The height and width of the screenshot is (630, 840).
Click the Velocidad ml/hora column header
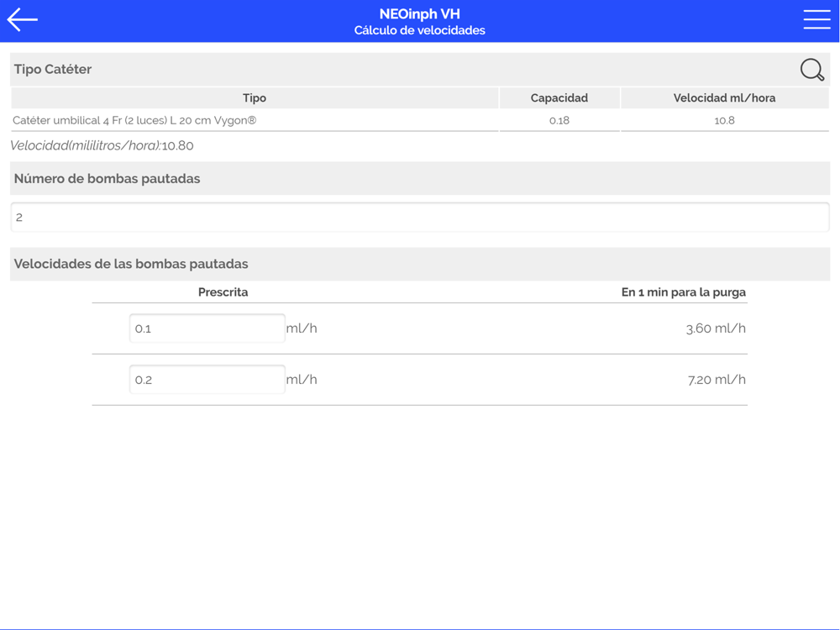coord(724,98)
